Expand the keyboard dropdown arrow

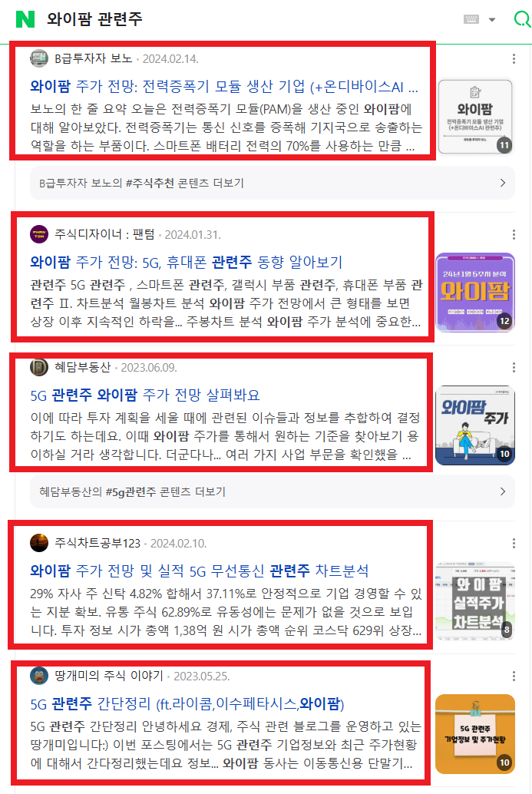[492, 20]
